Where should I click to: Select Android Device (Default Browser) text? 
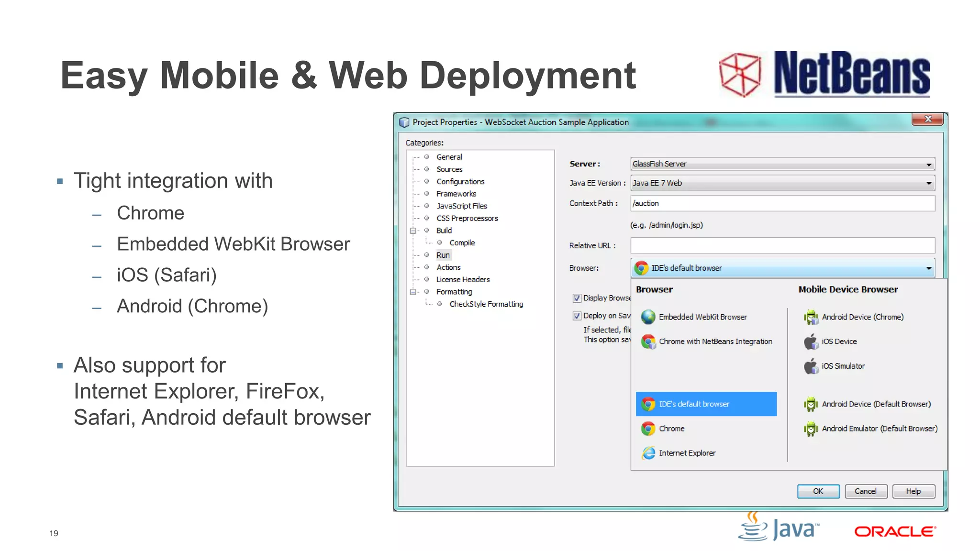pyautogui.click(x=877, y=404)
